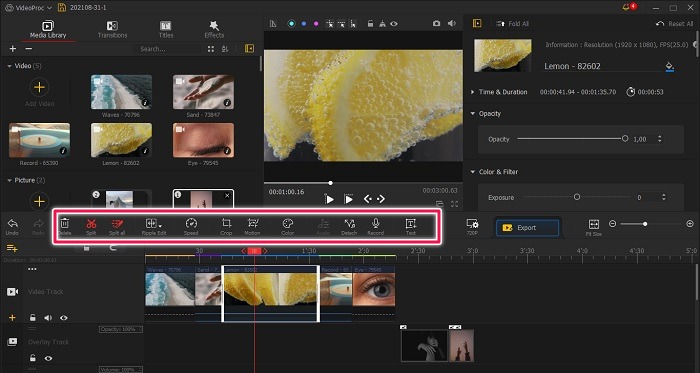The image size is (700, 373).
Task: Click the Add Video plus button
Action: point(39,87)
